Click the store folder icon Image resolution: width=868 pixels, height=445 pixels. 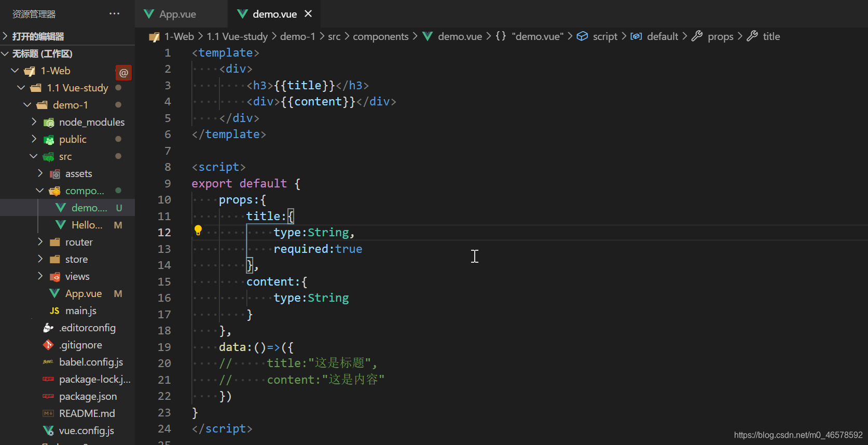(x=55, y=260)
